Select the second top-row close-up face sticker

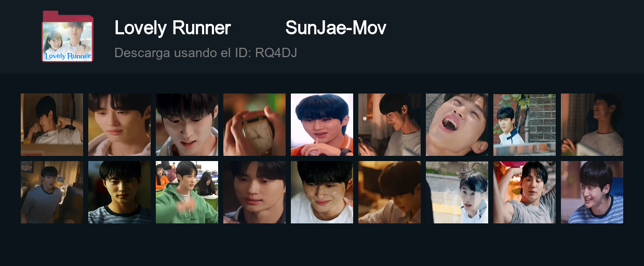(x=119, y=125)
